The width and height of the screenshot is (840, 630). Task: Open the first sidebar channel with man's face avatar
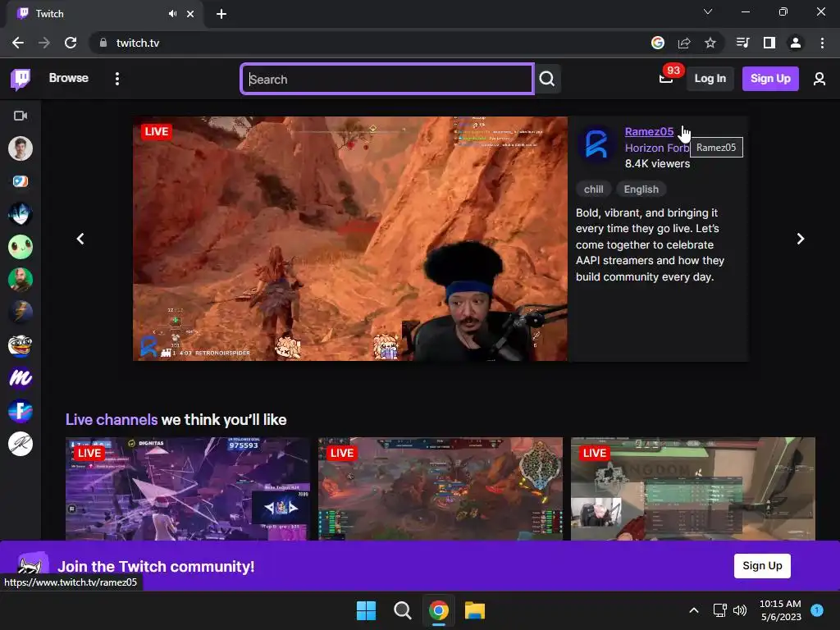(x=21, y=148)
